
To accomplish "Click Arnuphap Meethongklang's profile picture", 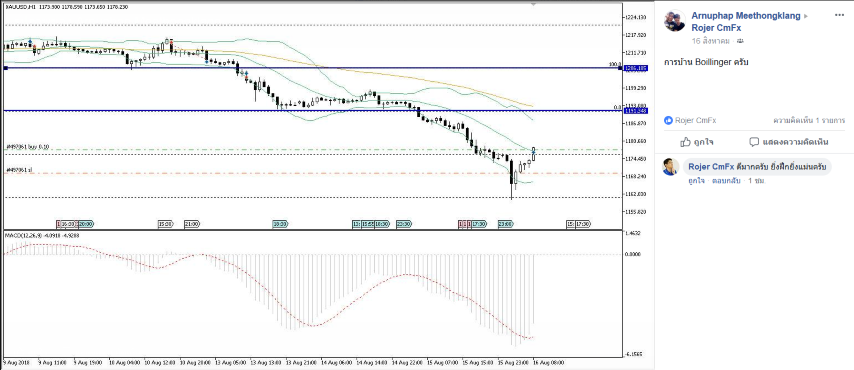I will point(674,20).
